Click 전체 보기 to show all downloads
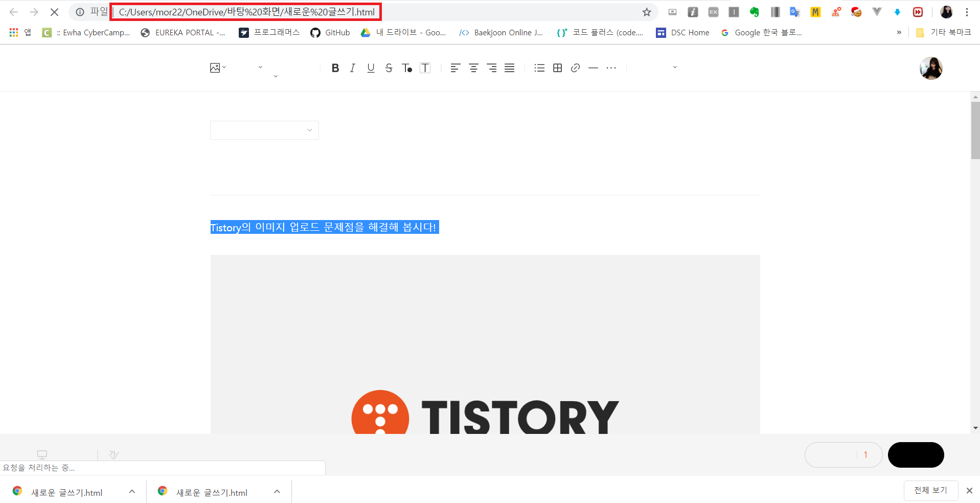Screen dimensions: 980x503 point(931,490)
